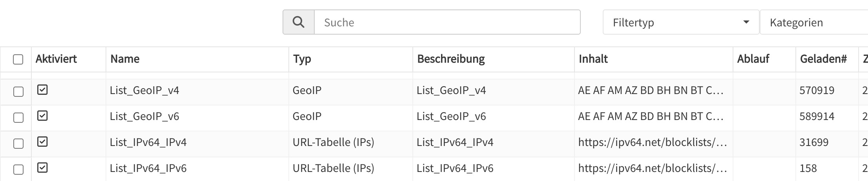Viewport: 868px width, 181px height.
Task: Toggle the enabled icon for List_GeoIP_v4
Action: click(x=42, y=90)
